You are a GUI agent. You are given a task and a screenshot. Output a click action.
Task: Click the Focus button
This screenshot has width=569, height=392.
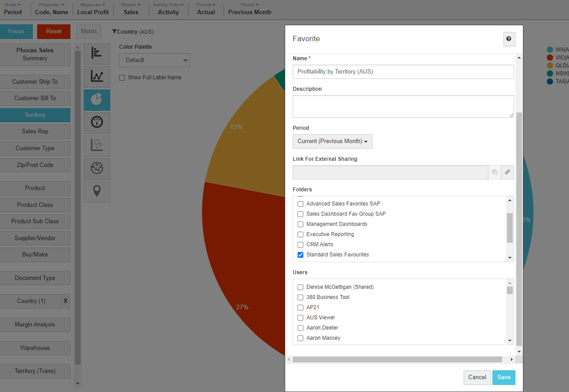[16, 31]
